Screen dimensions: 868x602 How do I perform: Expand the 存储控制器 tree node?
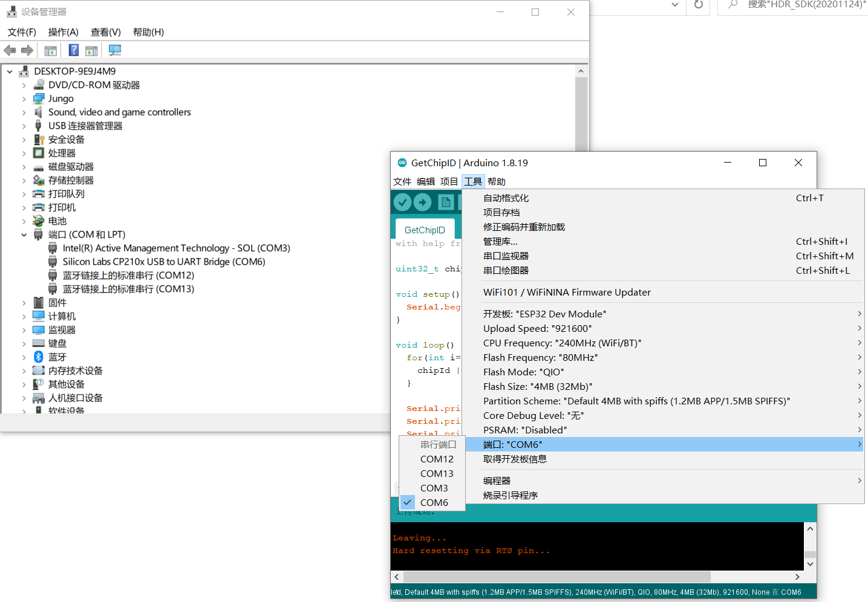click(24, 180)
